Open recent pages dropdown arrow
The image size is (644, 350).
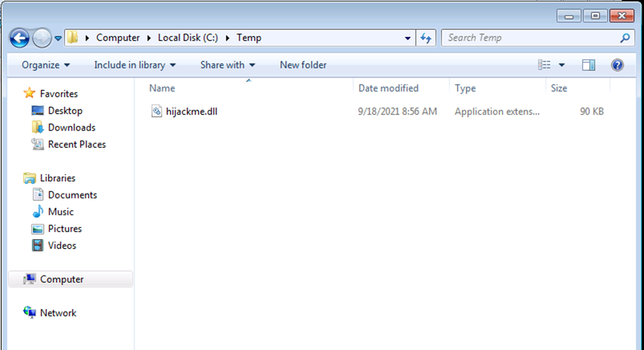point(58,38)
